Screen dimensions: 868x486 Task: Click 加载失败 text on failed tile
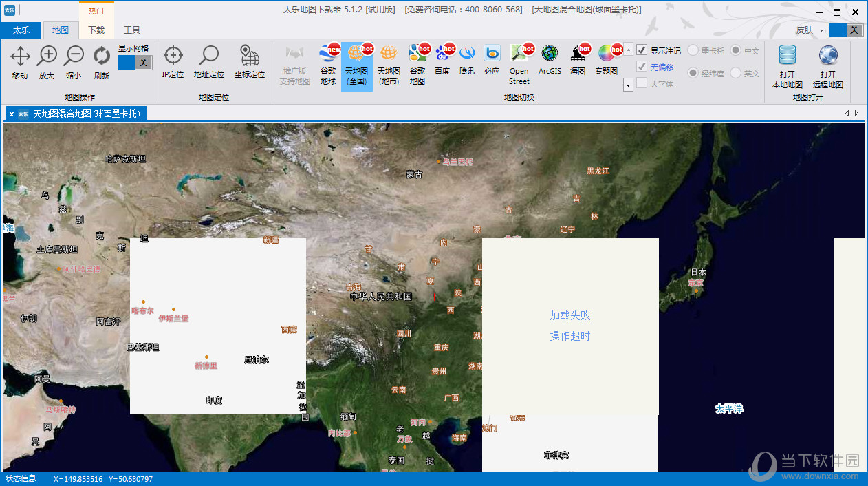click(570, 315)
